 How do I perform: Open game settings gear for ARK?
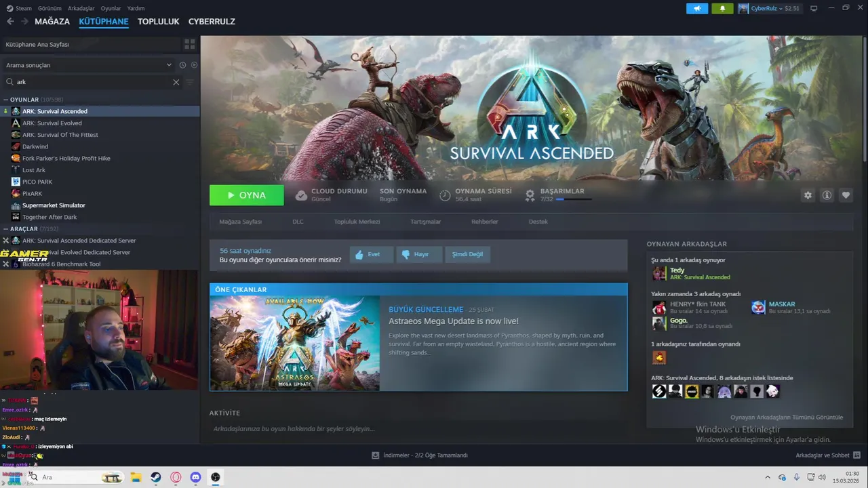click(x=808, y=195)
